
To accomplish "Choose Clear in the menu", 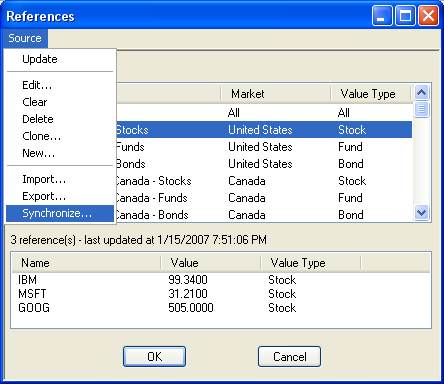I will pos(60,102).
